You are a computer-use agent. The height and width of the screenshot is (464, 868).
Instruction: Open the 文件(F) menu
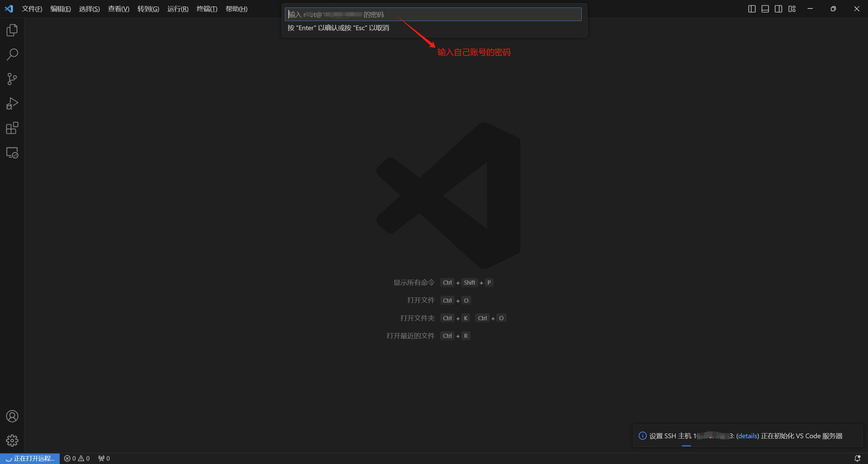[x=32, y=9]
